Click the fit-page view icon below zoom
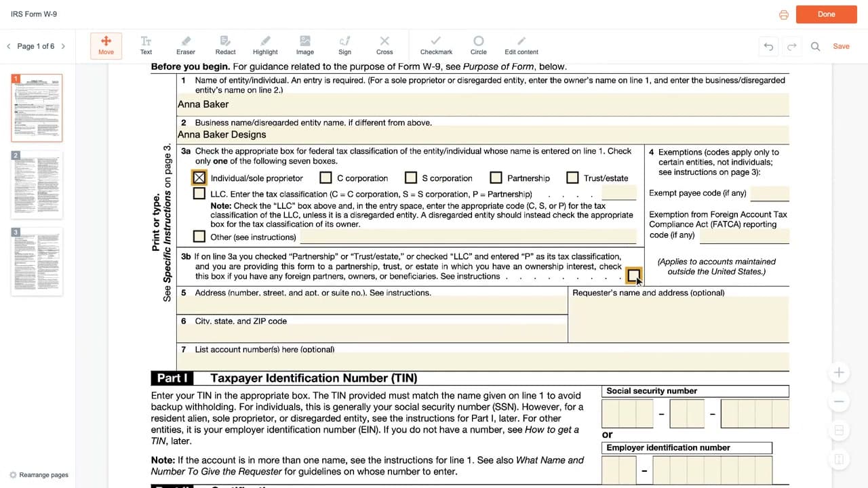 [839, 430]
